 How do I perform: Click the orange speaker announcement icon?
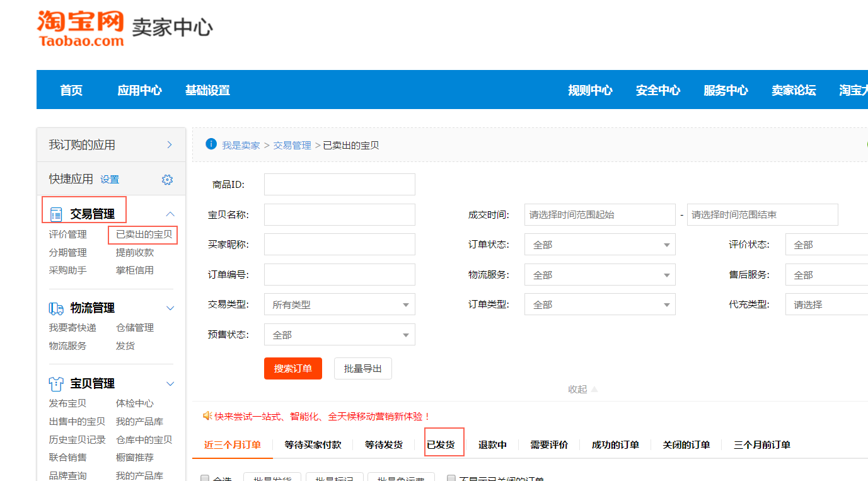[207, 416]
